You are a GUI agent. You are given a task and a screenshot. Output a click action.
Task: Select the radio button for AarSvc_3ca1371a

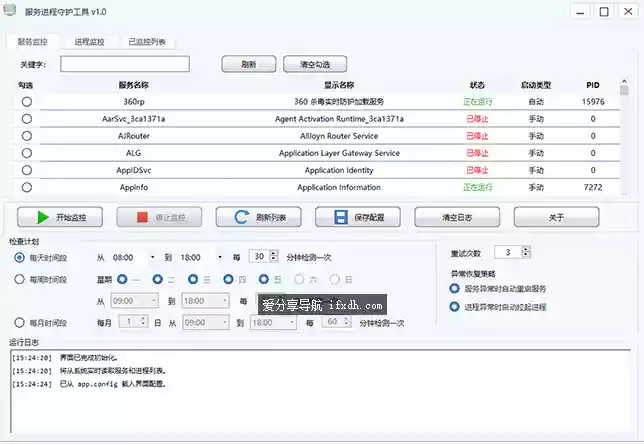(x=27, y=119)
